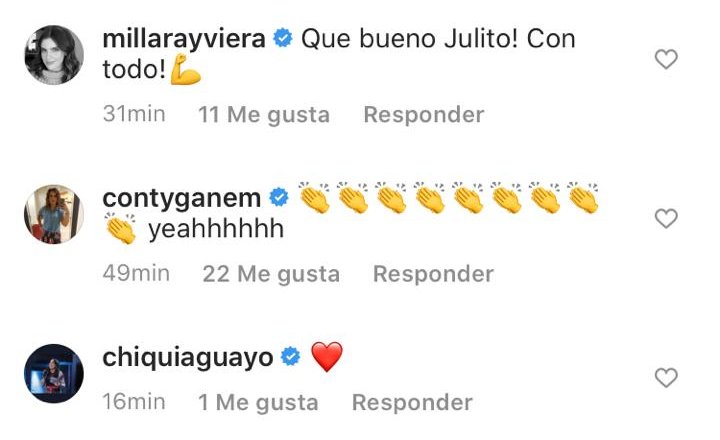Toggle the like heart on chiquiaguayo's comment

(x=666, y=378)
